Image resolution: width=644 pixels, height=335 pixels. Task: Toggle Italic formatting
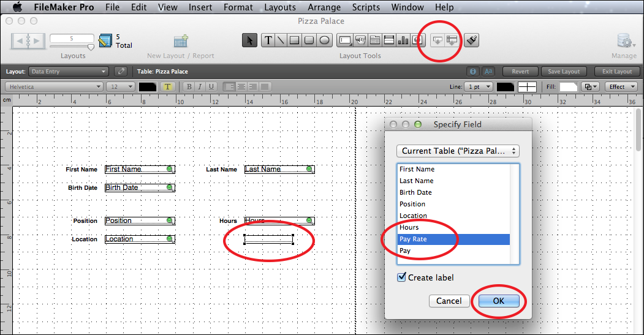[x=200, y=86]
